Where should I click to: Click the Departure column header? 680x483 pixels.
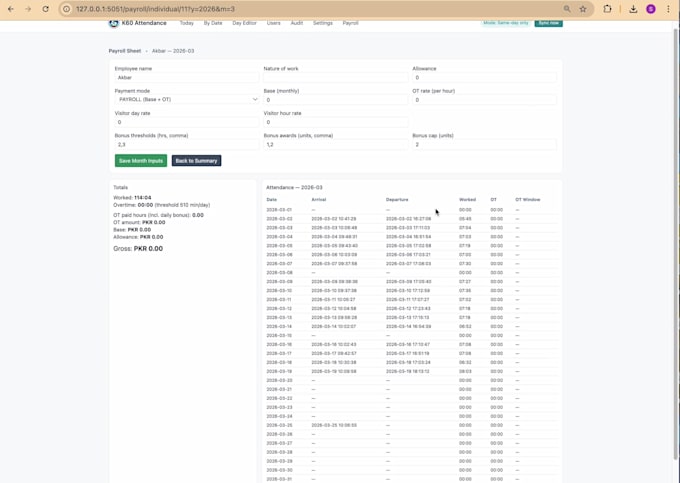coord(397,200)
